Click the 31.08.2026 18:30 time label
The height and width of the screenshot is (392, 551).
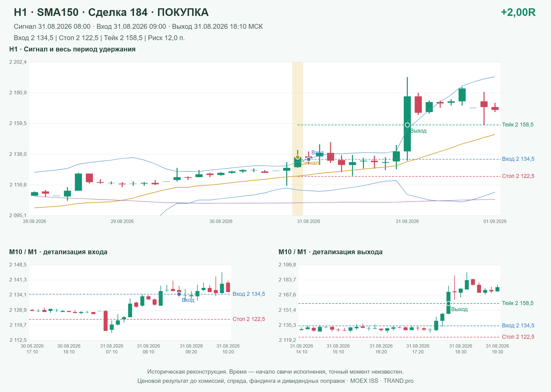[x=461, y=349]
